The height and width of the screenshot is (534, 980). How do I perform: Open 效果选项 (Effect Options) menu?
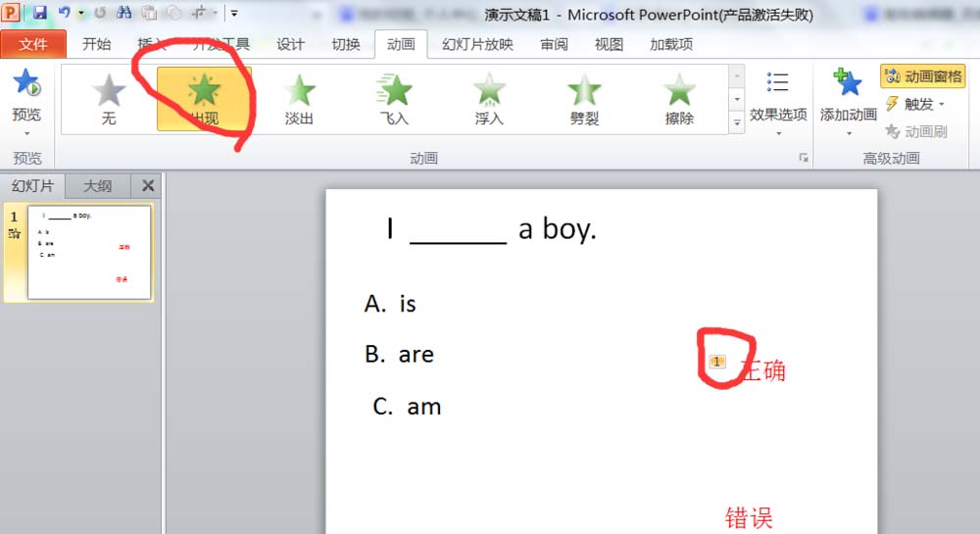[778, 102]
